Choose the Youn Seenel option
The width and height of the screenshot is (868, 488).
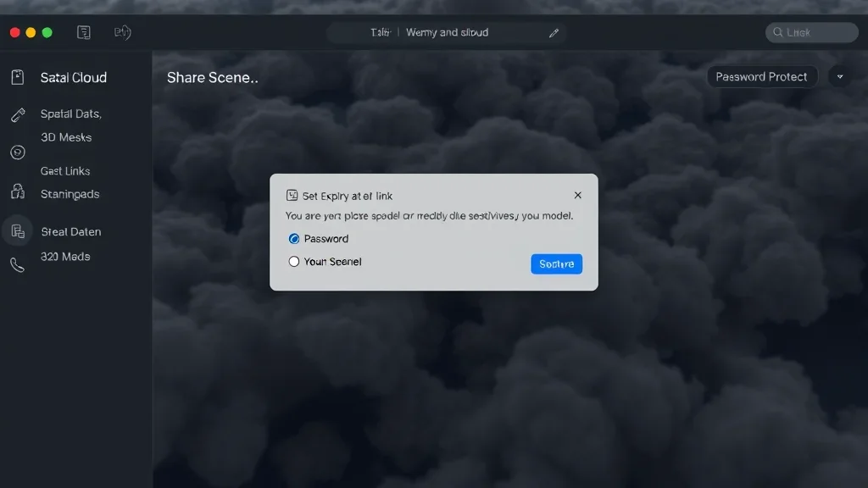coord(294,262)
